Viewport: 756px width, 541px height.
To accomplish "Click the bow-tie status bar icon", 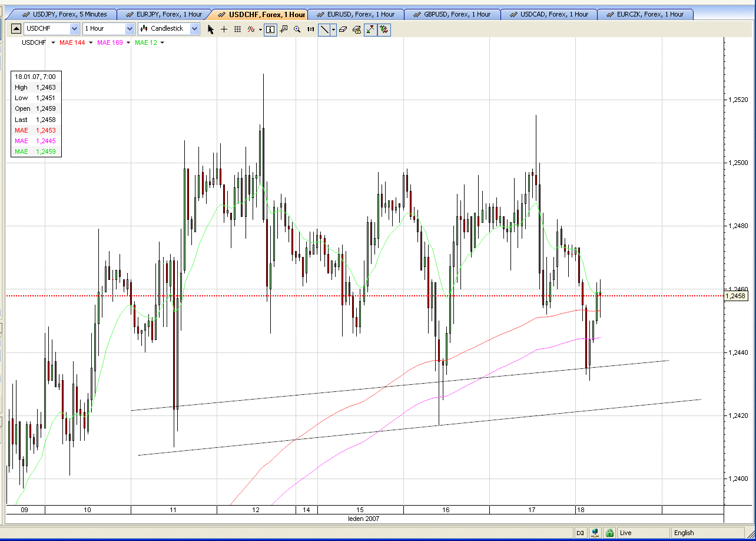I will pos(580,533).
